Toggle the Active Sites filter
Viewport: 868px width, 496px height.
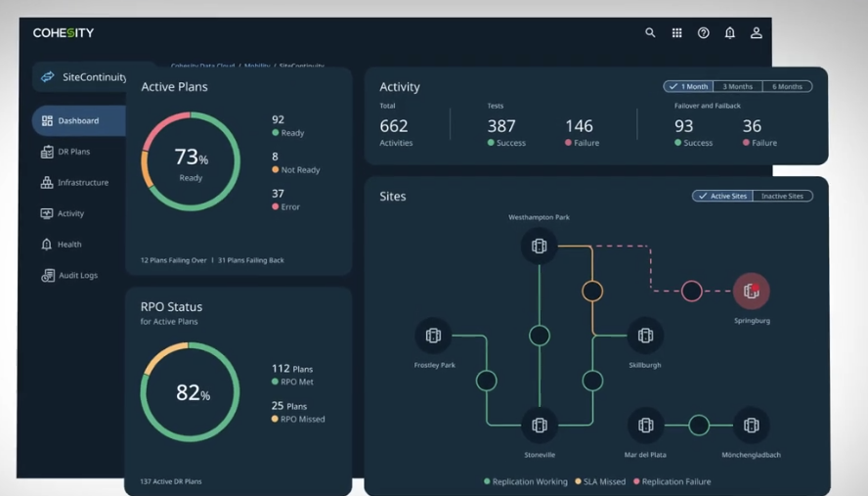tap(722, 196)
